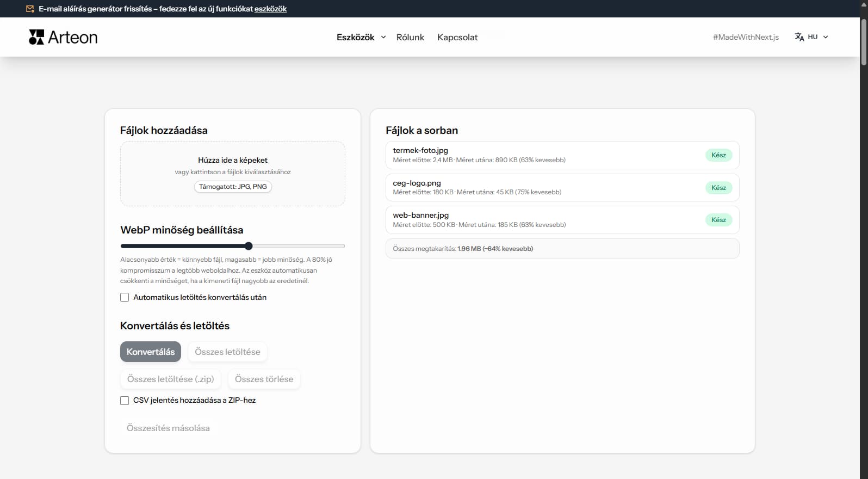The width and height of the screenshot is (868, 479).
Task: Click the Összesítés másolása button
Action: [168, 428]
